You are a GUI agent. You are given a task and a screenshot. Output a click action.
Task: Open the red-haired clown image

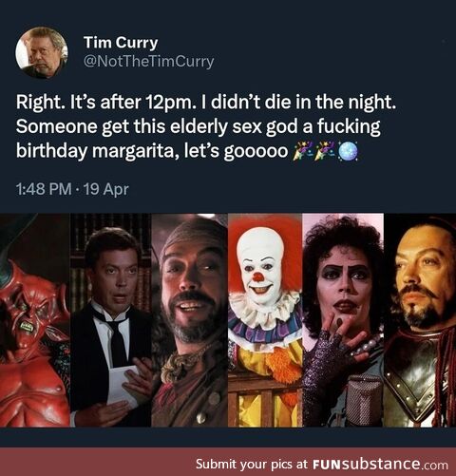click(x=265, y=320)
